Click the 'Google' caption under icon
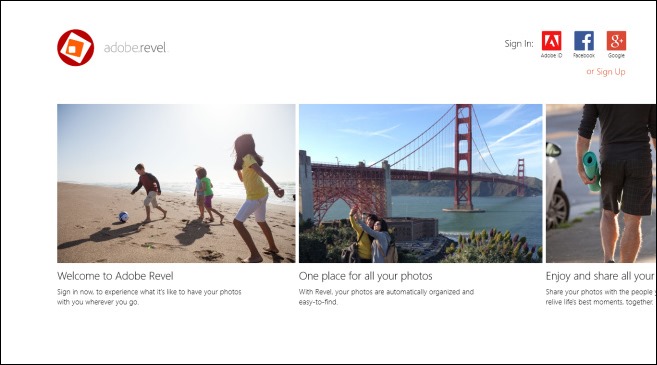Viewport: 657px width, 365px height. coord(616,55)
